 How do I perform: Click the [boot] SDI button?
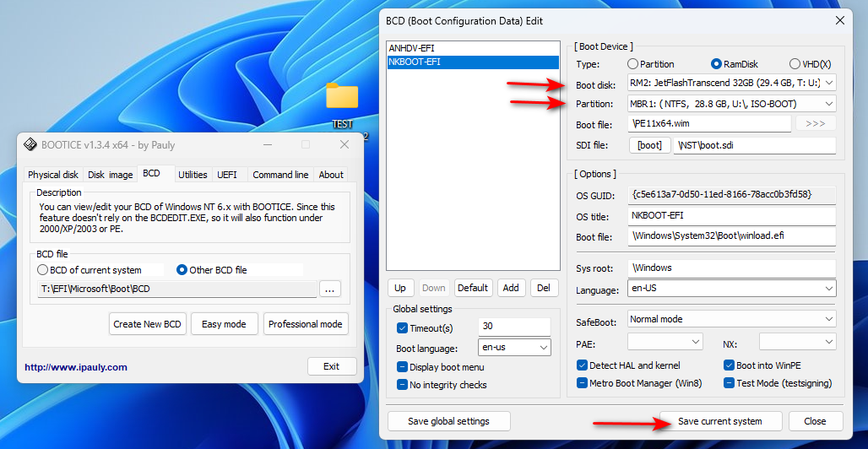coord(650,146)
